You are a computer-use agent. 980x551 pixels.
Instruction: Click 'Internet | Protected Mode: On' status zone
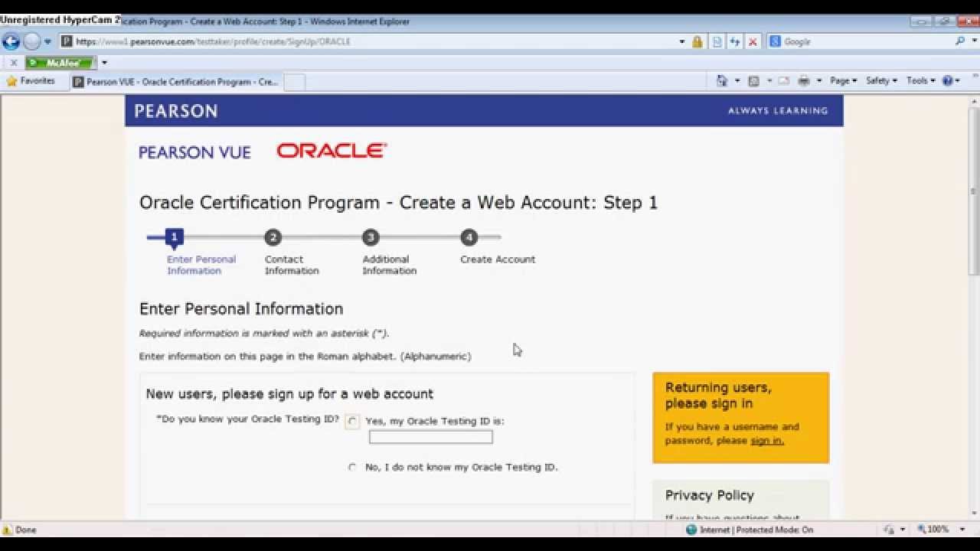pyautogui.click(x=756, y=530)
